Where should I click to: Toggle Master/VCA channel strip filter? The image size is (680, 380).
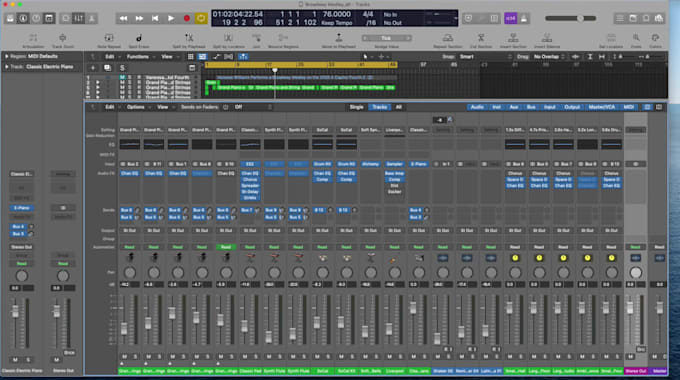point(602,107)
